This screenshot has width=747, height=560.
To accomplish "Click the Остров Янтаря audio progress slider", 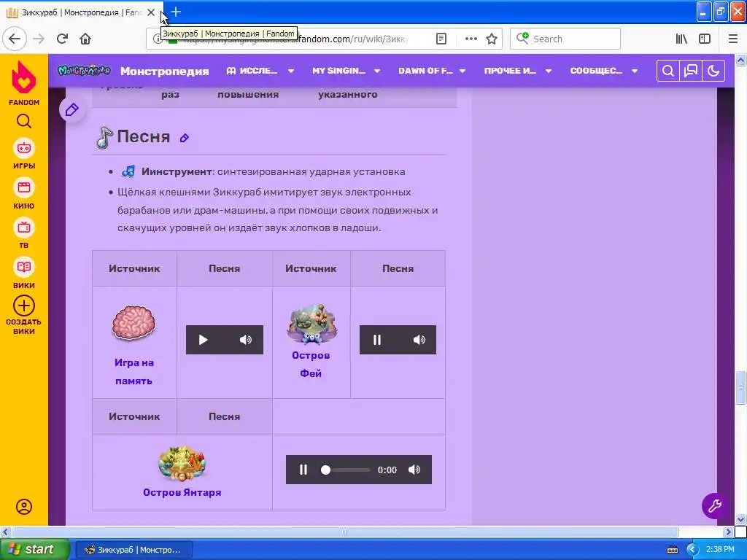I will 346,470.
